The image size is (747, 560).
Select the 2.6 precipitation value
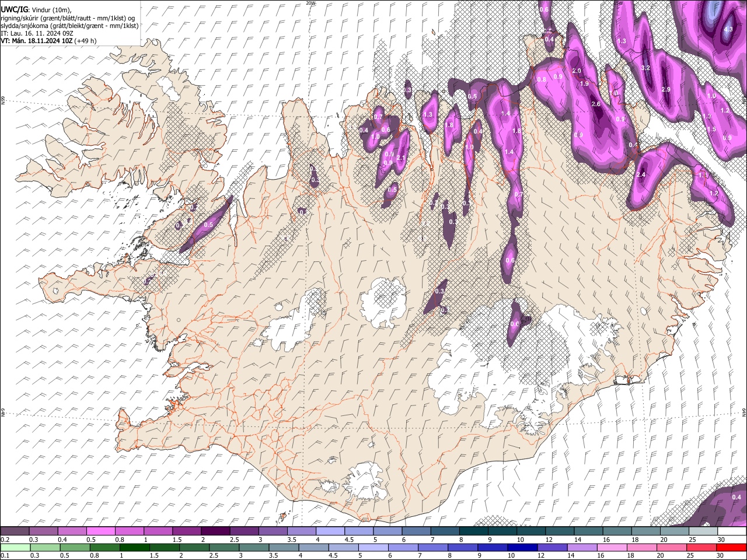click(x=596, y=104)
